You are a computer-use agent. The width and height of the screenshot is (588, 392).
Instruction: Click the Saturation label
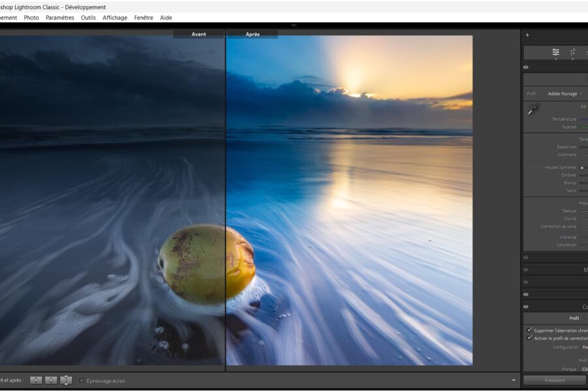pyautogui.click(x=566, y=245)
